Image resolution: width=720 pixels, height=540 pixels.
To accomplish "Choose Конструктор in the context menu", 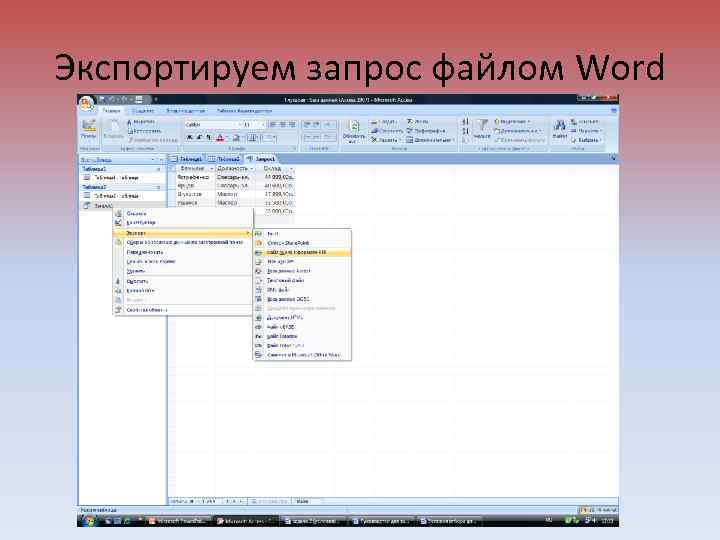I will pyautogui.click(x=183, y=223).
